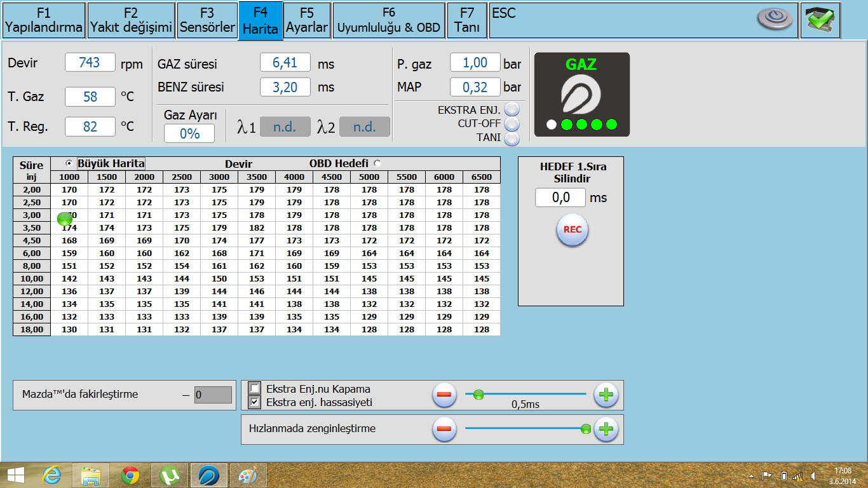Image resolution: width=868 pixels, height=488 pixels.
Task: Click the blue LPG application taskbar icon
Action: point(209,475)
